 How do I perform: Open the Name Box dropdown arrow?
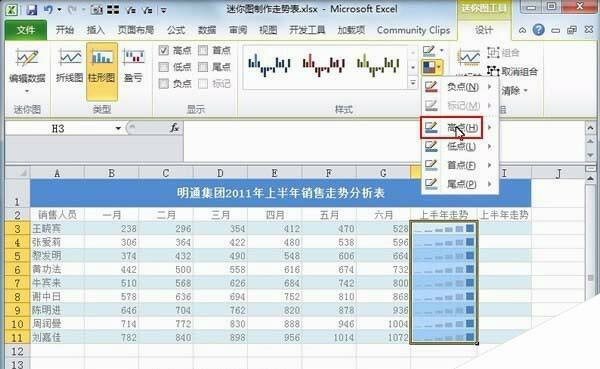pos(118,128)
